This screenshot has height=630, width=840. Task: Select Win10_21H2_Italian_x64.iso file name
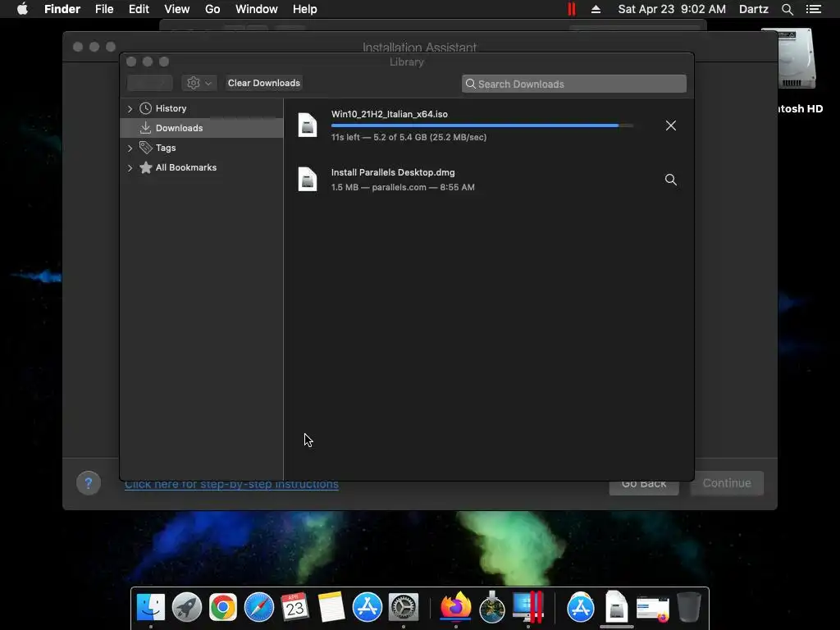[390, 114]
